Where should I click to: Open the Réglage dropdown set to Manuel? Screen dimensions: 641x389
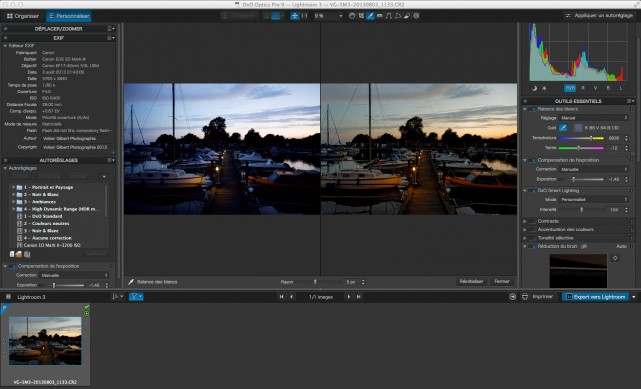[x=594, y=118]
